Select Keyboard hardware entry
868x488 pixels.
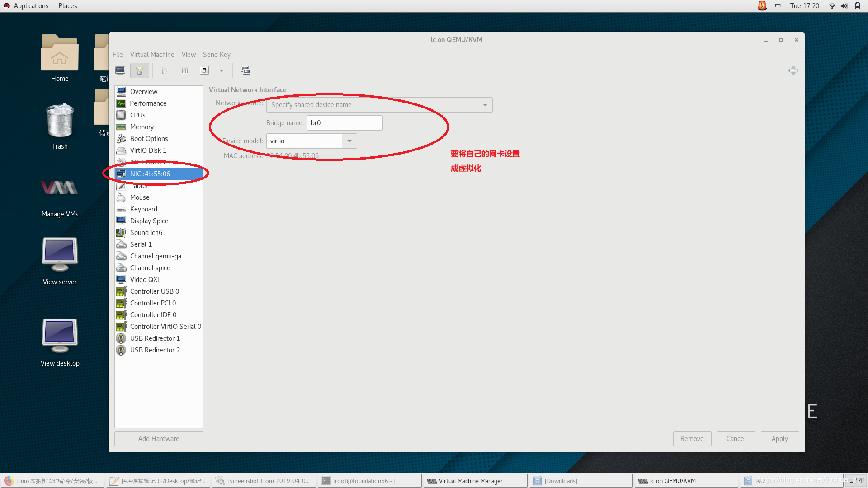[x=159, y=209]
